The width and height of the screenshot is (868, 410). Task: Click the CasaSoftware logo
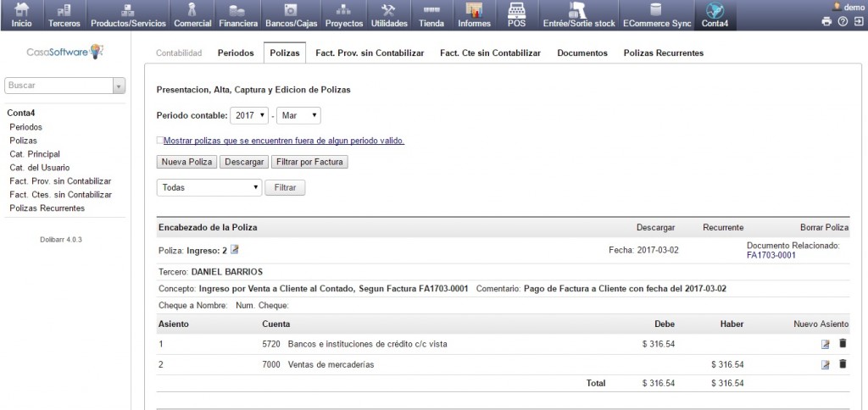click(x=65, y=52)
